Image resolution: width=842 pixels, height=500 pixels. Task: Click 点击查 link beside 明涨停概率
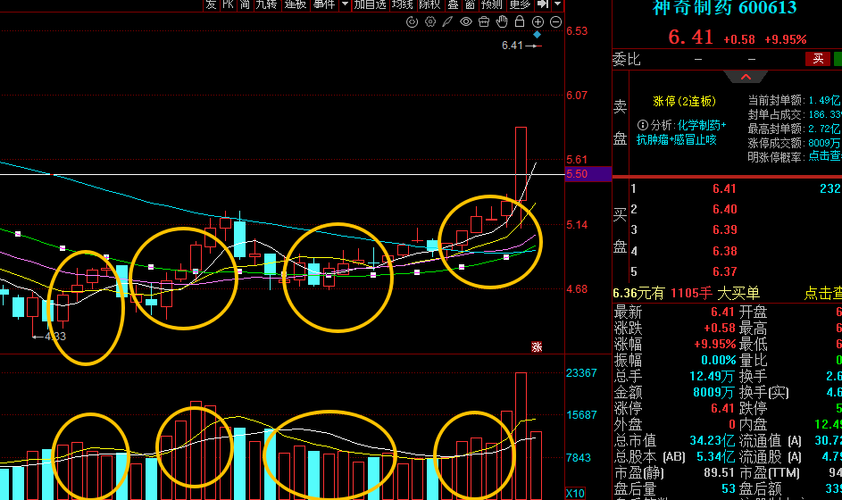point(825,156)
